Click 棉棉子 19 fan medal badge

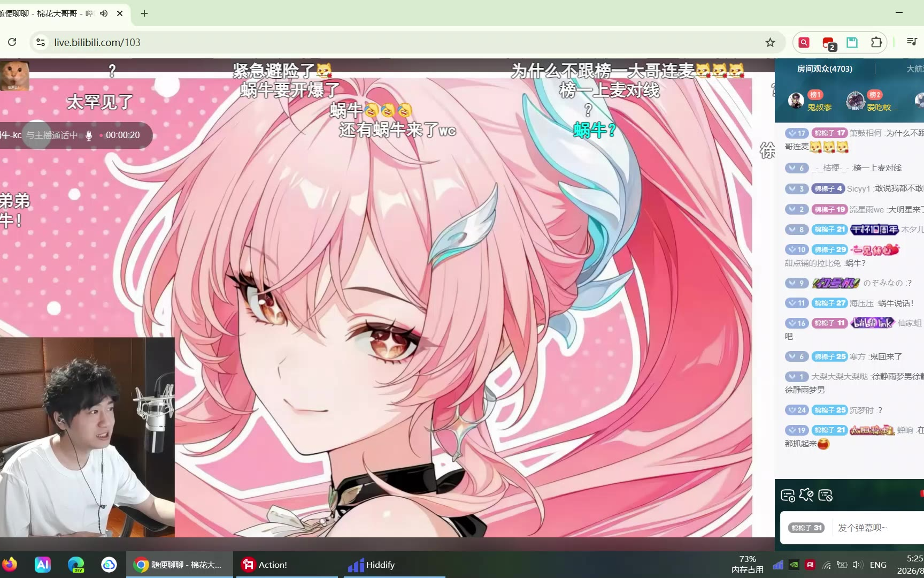(x=829, y=209)
